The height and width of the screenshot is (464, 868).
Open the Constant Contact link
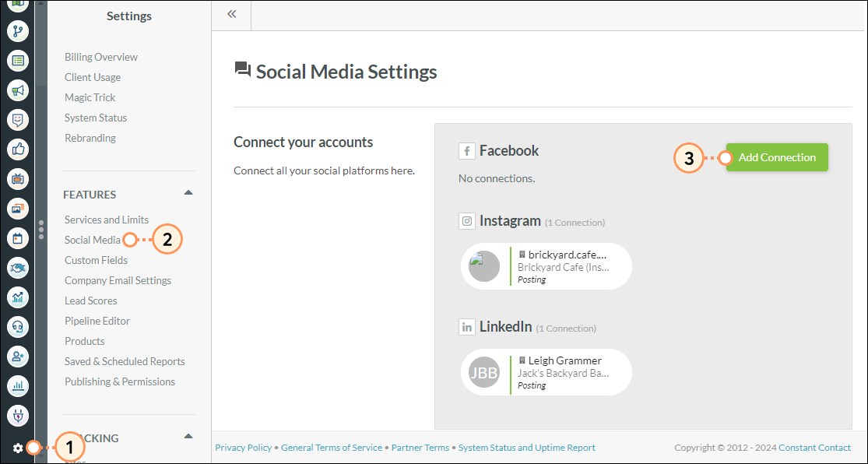(x=814, y=448)
